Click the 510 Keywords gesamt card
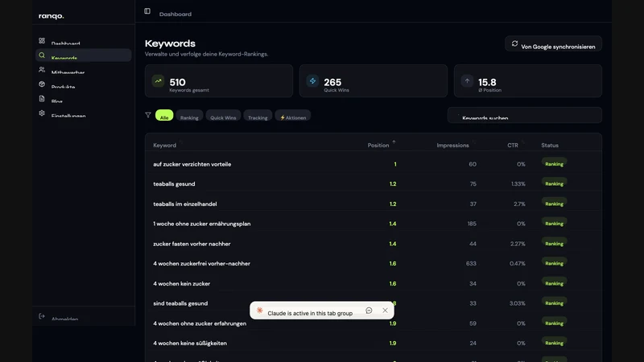This screenshot has height=362, width=644. click(219, 81)
